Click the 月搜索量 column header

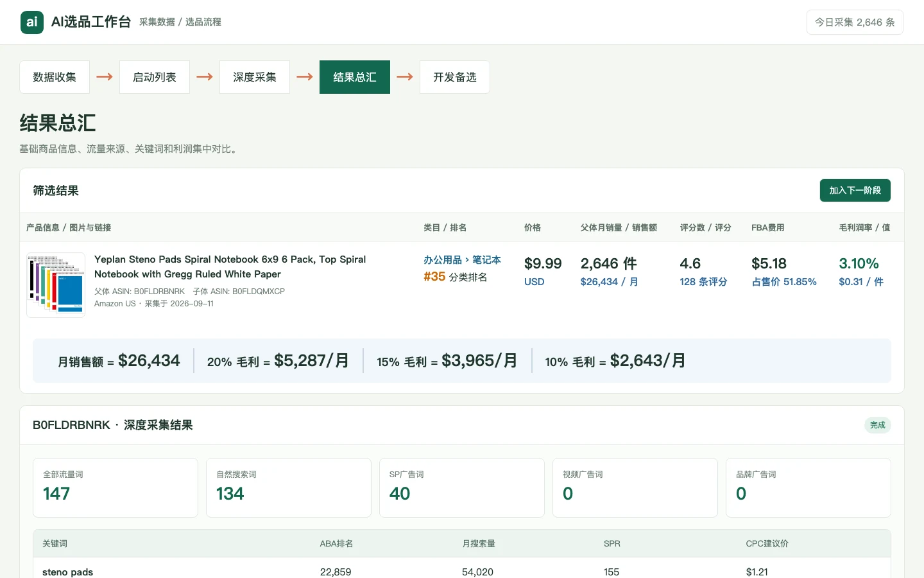click(479, 543)
